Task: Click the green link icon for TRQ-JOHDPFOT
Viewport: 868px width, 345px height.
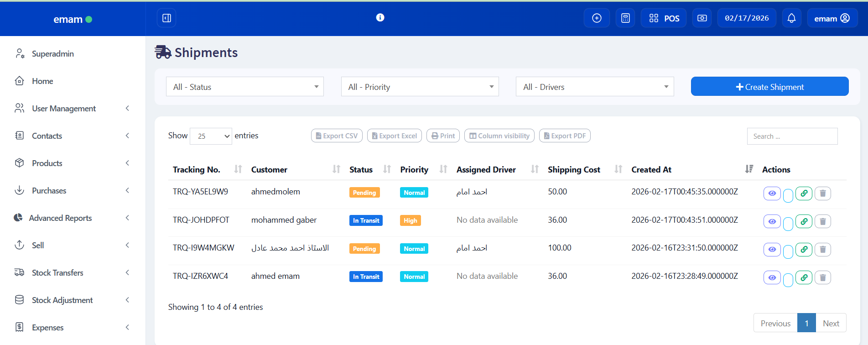Action: (x=804, y=221)
